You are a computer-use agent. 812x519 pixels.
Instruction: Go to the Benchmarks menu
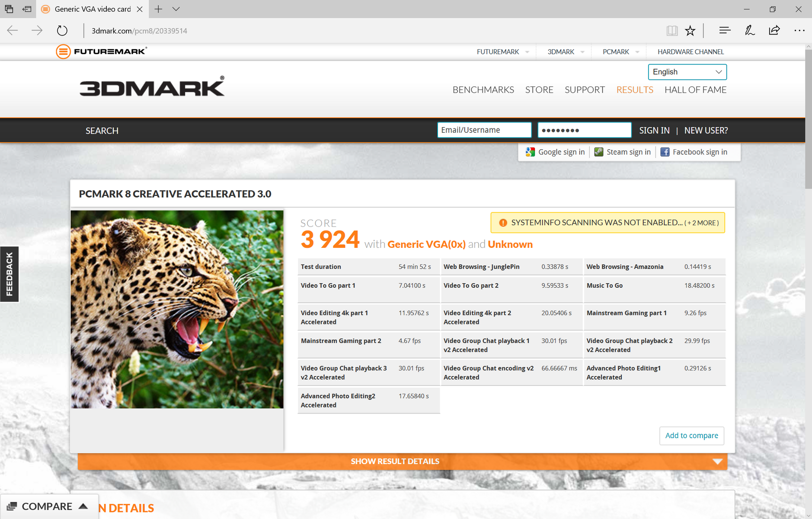[x=483, y=90]
